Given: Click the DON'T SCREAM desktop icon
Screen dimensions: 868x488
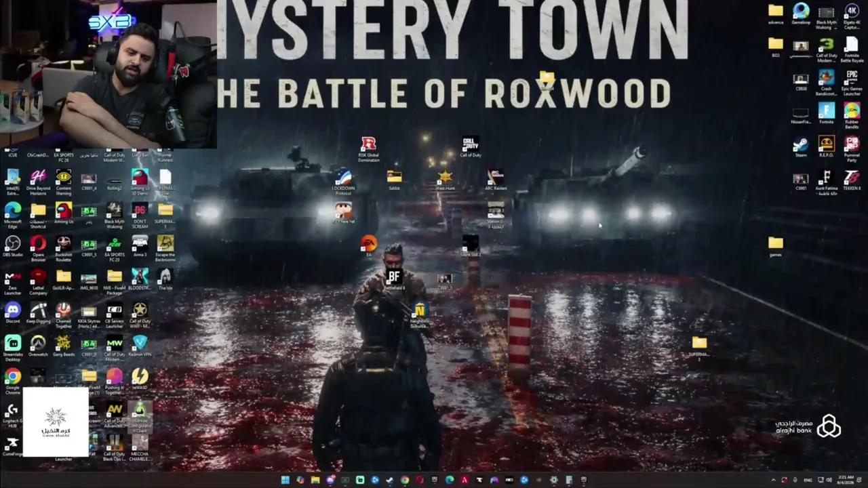Looking at the screenshot, I should point(140,213).
